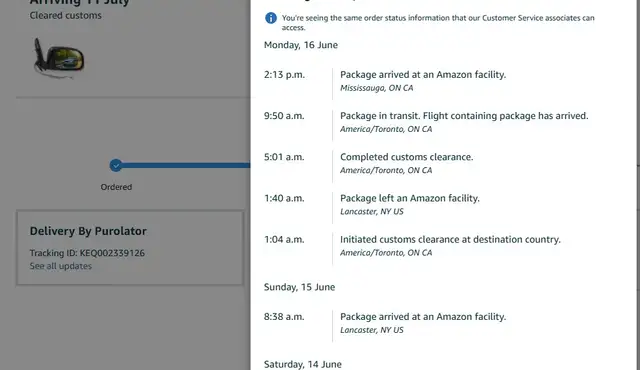
Task: Click the Customer Service associates info notice
Action: tap(438, 23)
